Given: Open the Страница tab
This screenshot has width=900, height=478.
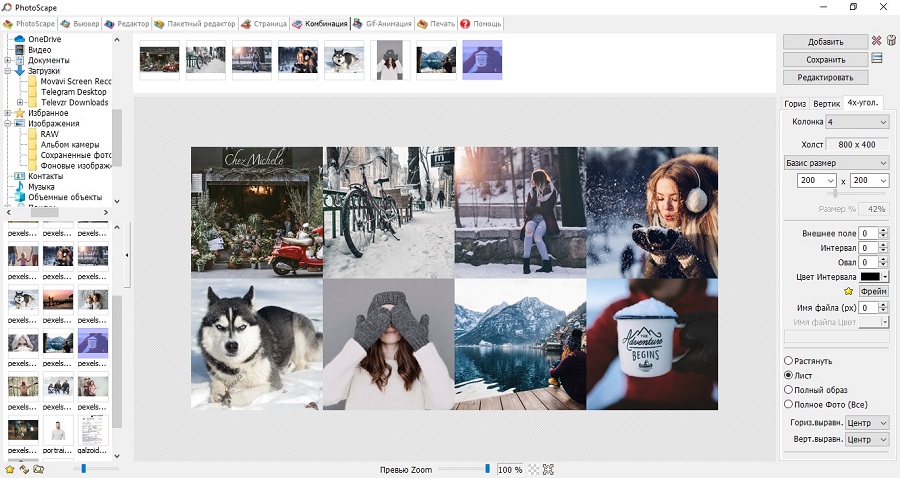Looking at the screenshot, I should [x=264, y=24].
